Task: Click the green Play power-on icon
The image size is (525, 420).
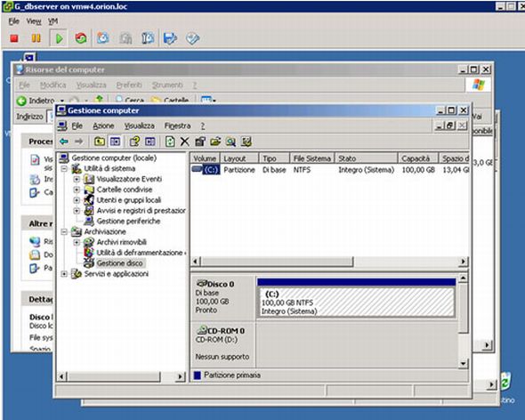Action: (x=60, y=38)
